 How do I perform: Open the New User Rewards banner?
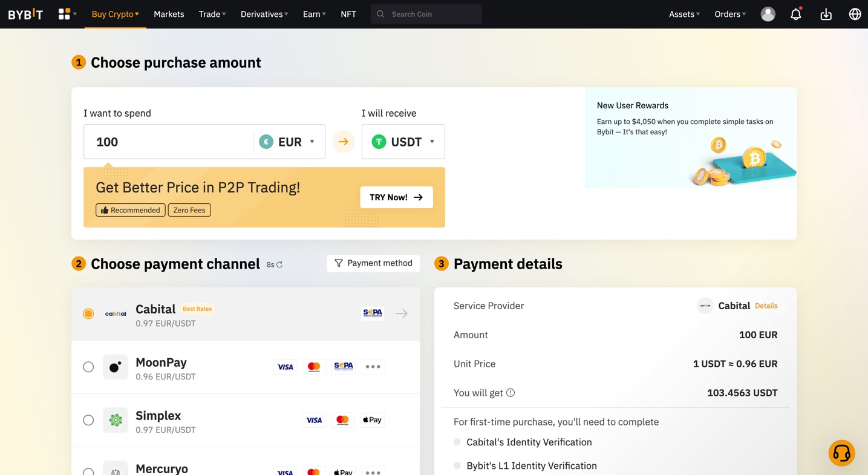click(x=691, y=137)
